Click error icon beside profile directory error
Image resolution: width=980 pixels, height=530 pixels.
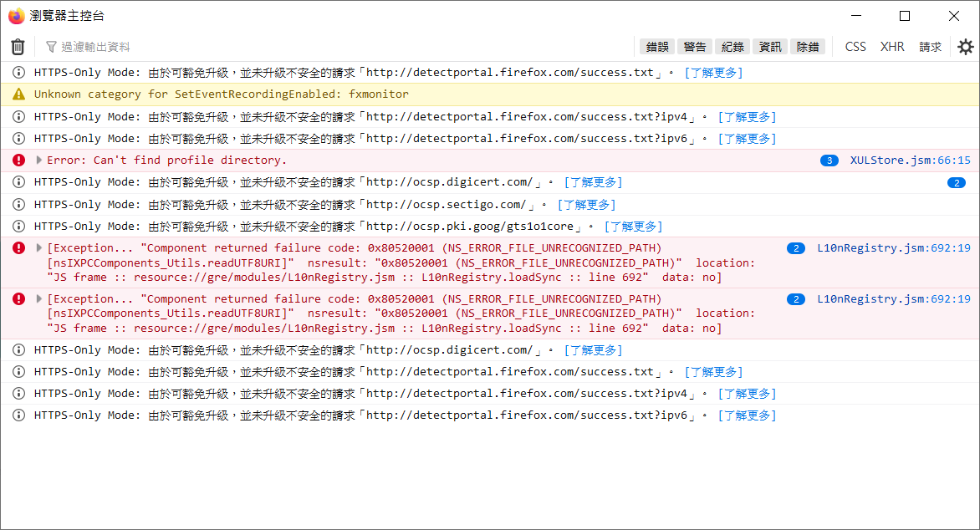18,160
